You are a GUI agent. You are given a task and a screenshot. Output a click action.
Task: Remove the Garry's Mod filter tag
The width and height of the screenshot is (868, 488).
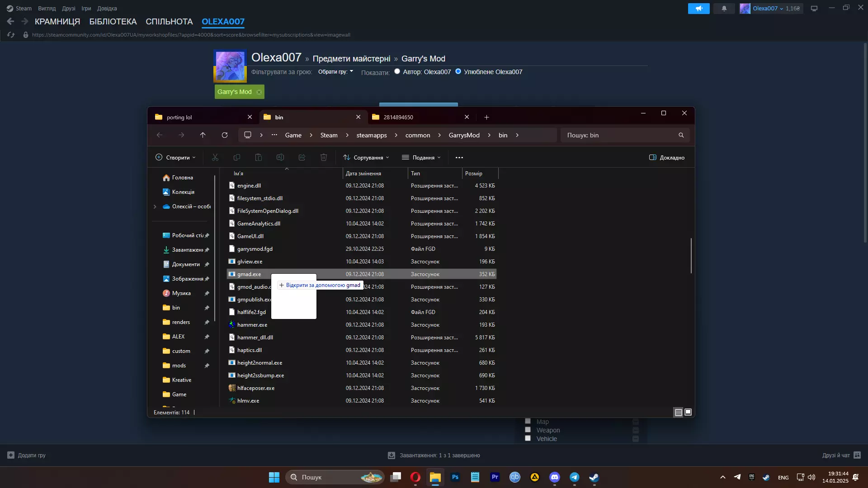[x=259, y=92]
